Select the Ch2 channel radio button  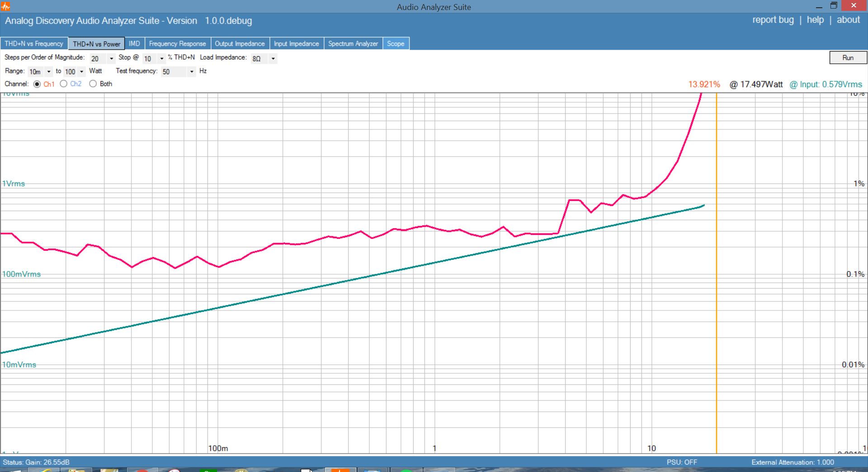tap(64, 84)
